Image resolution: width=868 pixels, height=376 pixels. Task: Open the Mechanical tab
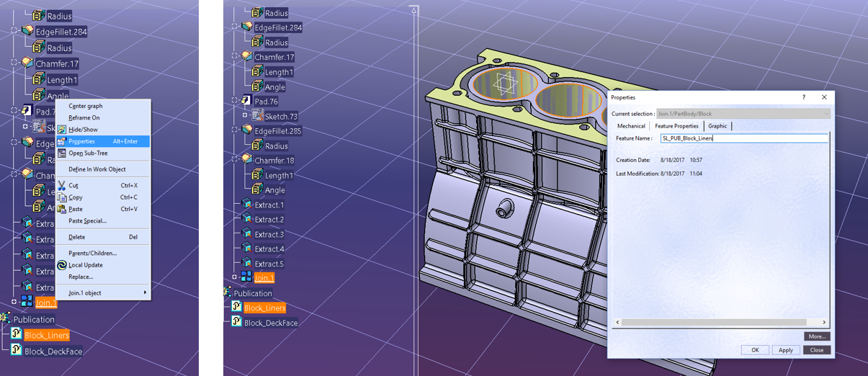631,126
